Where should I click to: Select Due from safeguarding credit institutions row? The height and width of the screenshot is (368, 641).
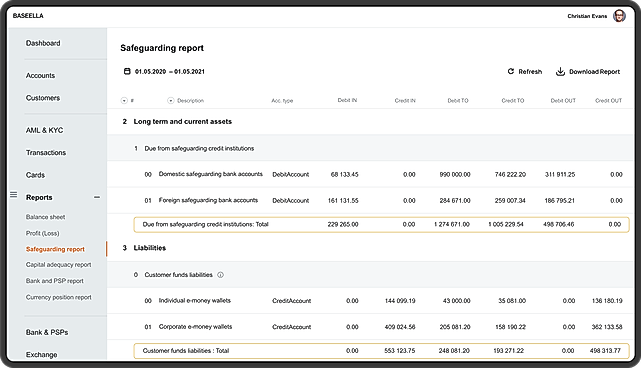(x=370, y=148)
